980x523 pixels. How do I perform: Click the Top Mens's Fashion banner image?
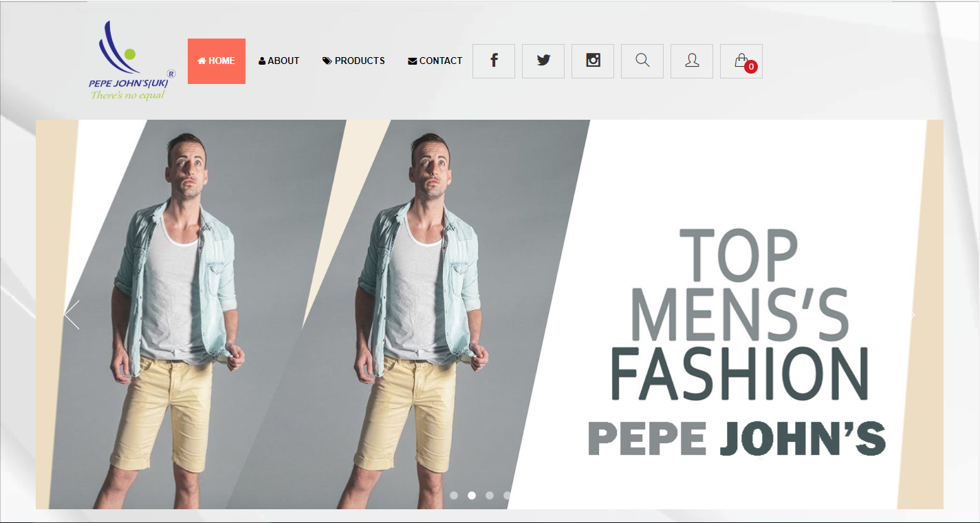point(490,314)
